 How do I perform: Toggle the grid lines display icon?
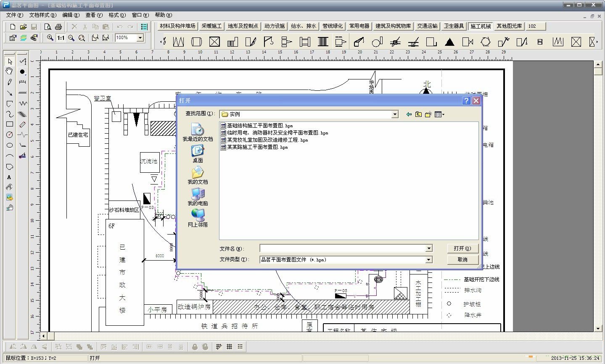229,347
